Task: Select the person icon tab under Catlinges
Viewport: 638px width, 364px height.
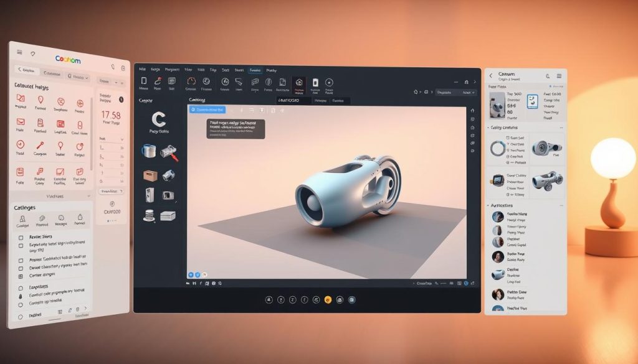Action: [22, 218]
